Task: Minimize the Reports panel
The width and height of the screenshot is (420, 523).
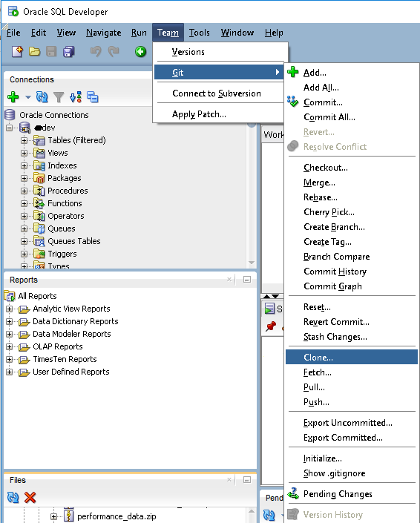Action: (247, 279)
